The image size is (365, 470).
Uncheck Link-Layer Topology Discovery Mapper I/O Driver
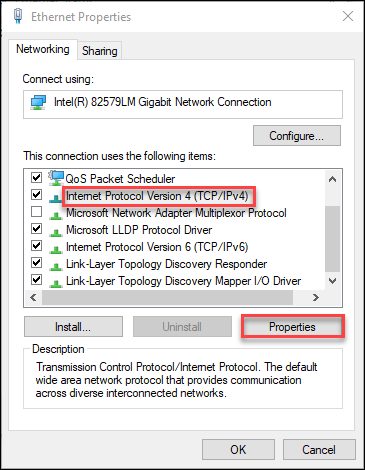click(36, 279)
